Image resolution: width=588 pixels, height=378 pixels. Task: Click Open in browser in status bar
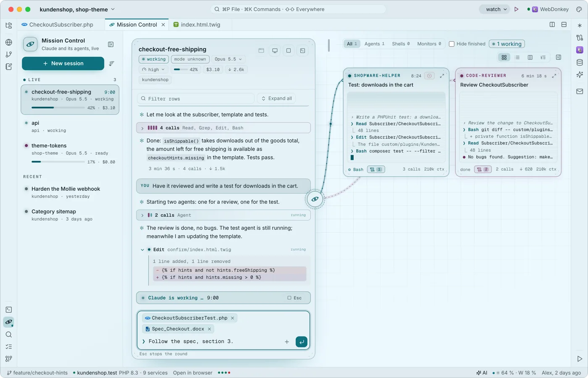point(193,373)
